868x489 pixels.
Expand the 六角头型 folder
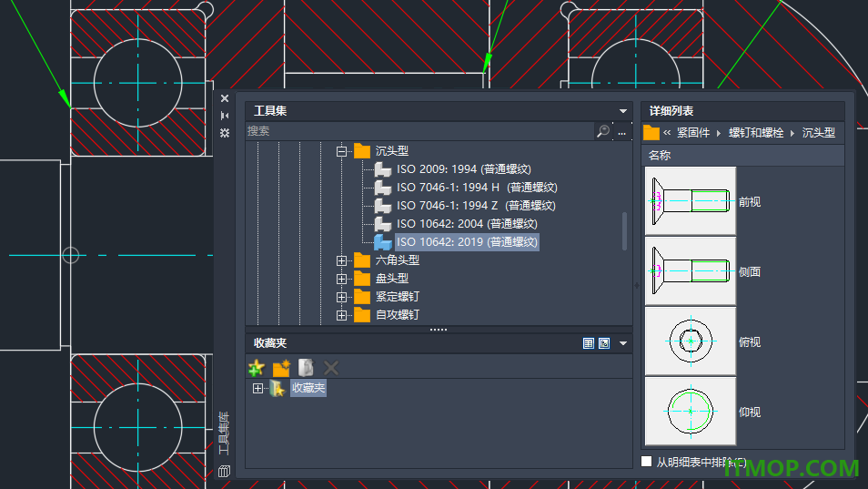(x=341, y=260)
